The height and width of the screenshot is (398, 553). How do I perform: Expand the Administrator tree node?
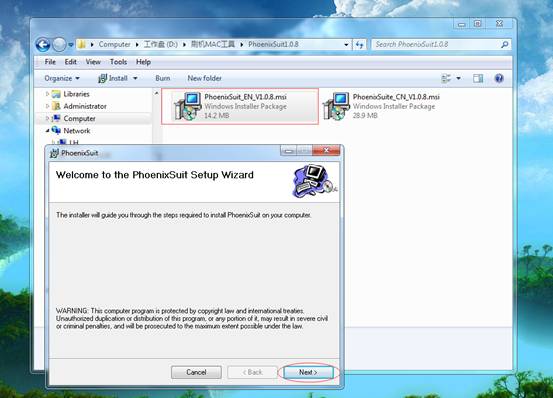[47, 106]
